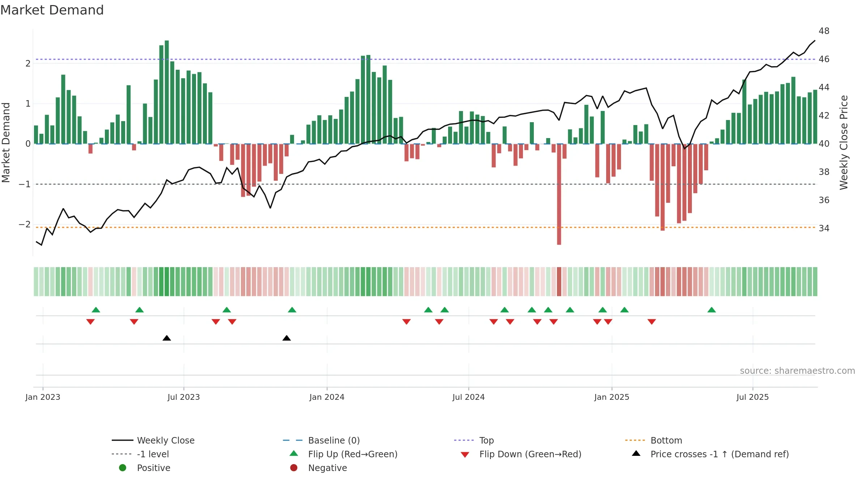Click the last green heatmap cell at the strip's right end
The width and height of the screenshot is (868, 488).
815,282
